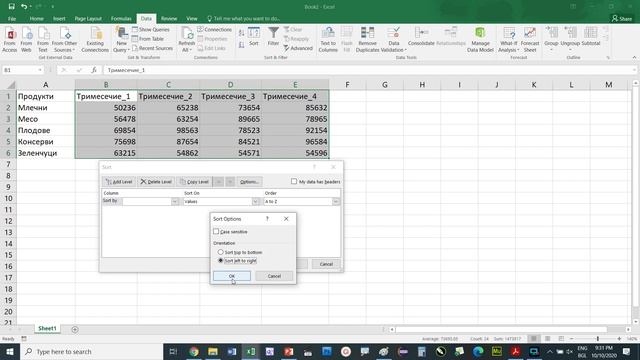Click the Sort ribbon icon

pyautogui.click(x=254, y=37)
